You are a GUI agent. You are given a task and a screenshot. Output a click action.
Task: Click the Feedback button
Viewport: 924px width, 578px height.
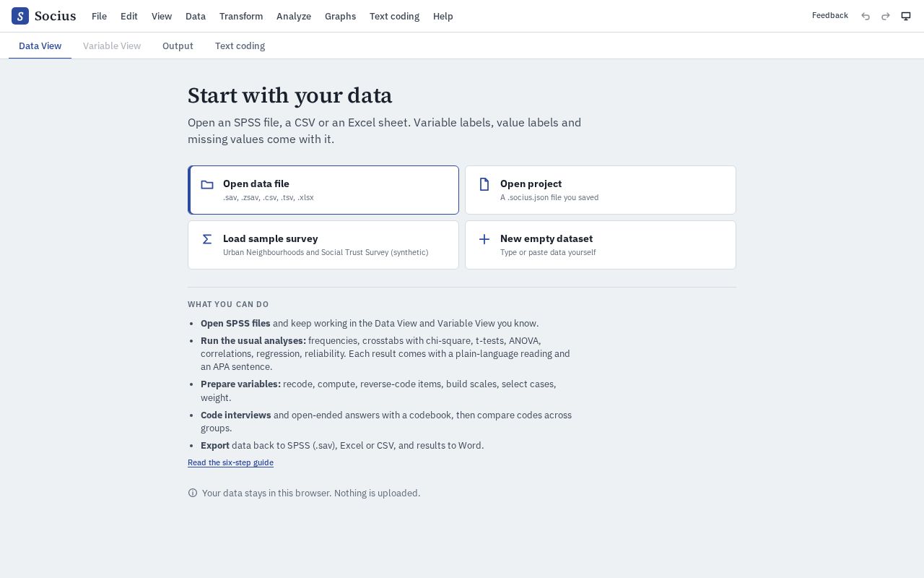(830, 15)
